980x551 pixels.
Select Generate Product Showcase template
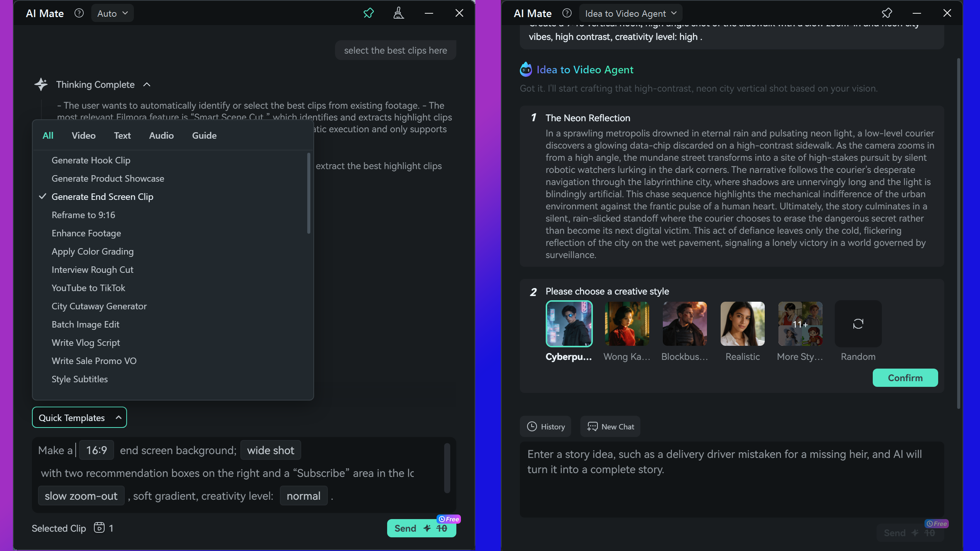[170, 178]
